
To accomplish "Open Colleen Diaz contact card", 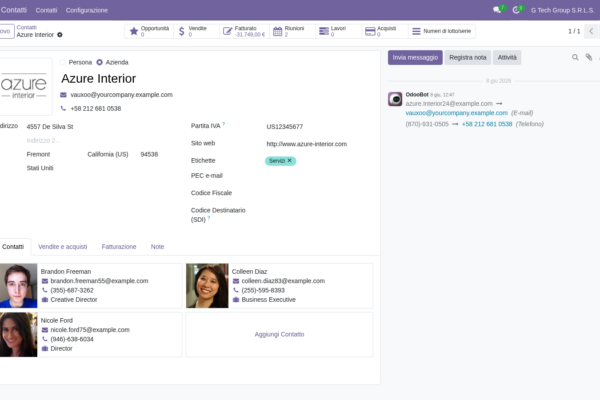I will 279,286.
